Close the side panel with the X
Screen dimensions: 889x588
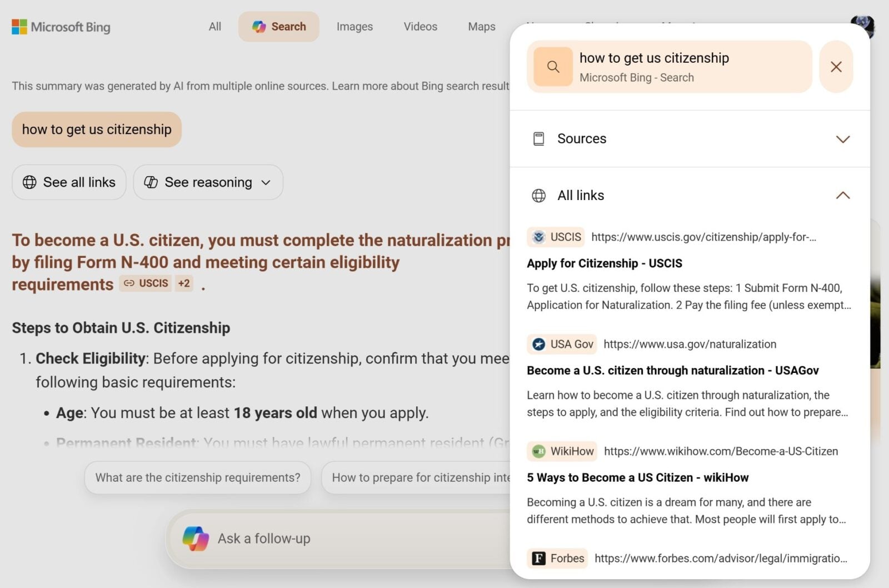[x=836, y=67]
